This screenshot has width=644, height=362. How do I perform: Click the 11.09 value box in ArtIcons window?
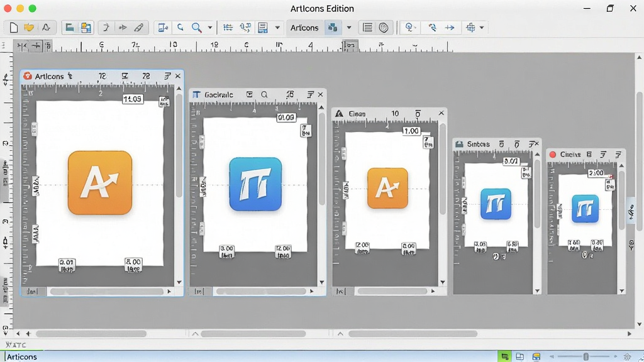tap(133, 99)
